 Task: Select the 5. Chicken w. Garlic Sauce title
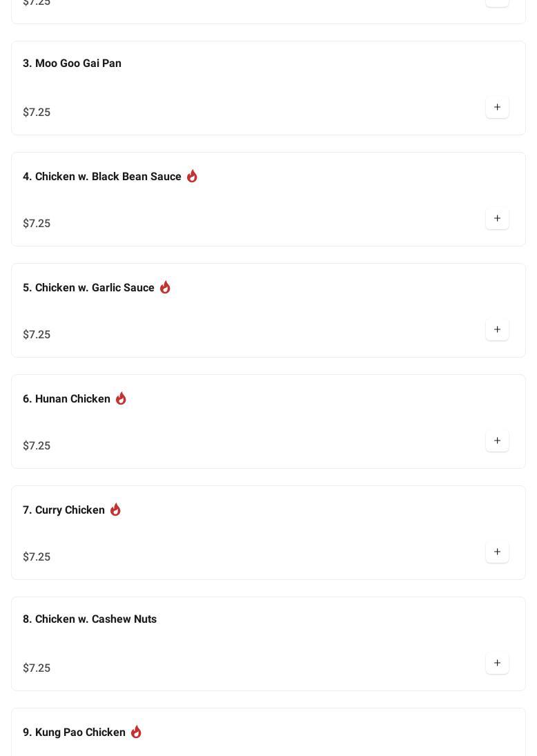tap(88, 288)
